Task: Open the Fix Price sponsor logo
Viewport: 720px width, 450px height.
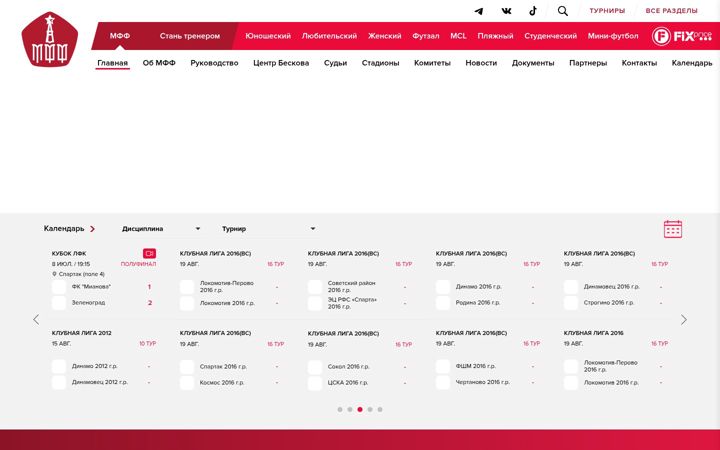Action: 681,36
